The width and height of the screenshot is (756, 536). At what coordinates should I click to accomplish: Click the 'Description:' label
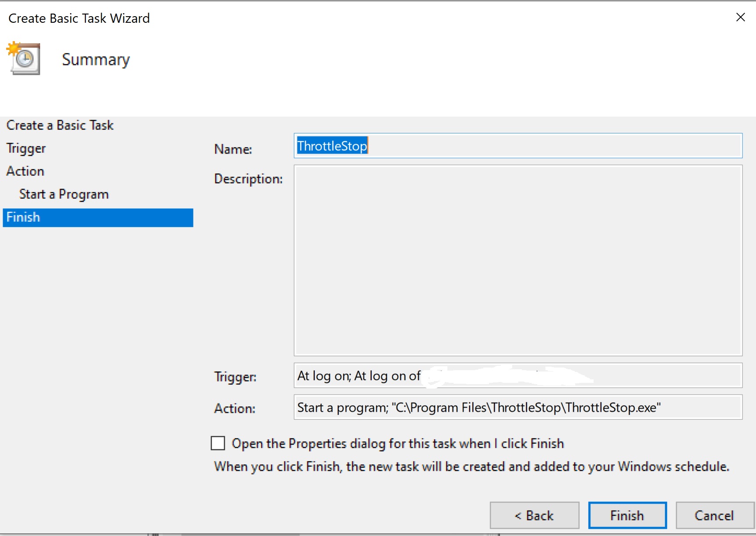coord(248,179)
